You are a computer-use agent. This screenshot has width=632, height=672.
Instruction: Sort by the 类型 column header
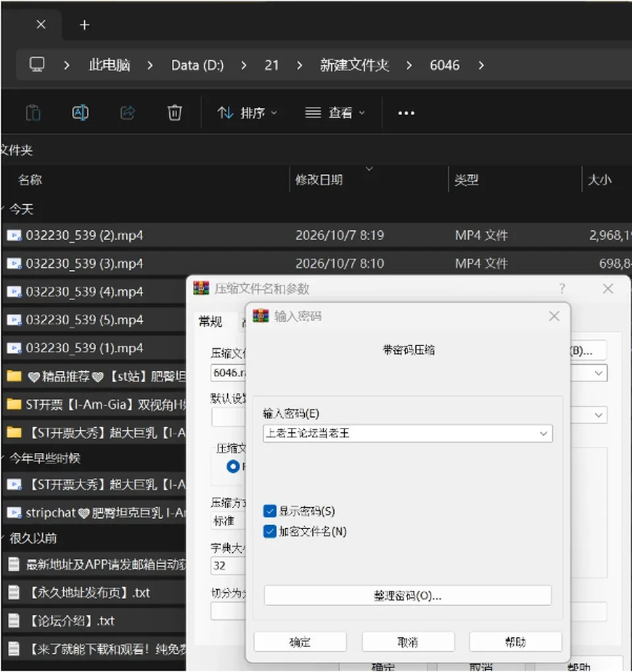pyautogui.click(x=467, y=180)
